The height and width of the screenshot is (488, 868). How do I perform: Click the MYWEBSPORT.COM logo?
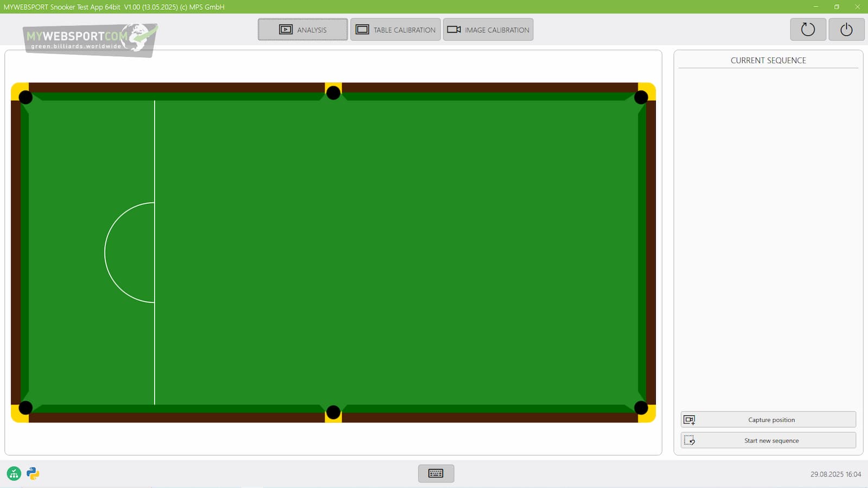click(x=90, y=39)
